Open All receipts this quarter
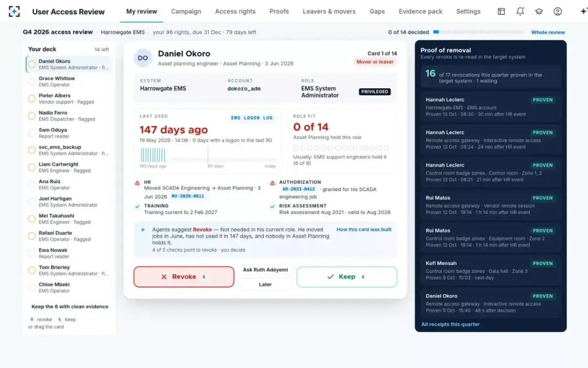The width and height of the screenshot is (588, 368). [450, 324]
